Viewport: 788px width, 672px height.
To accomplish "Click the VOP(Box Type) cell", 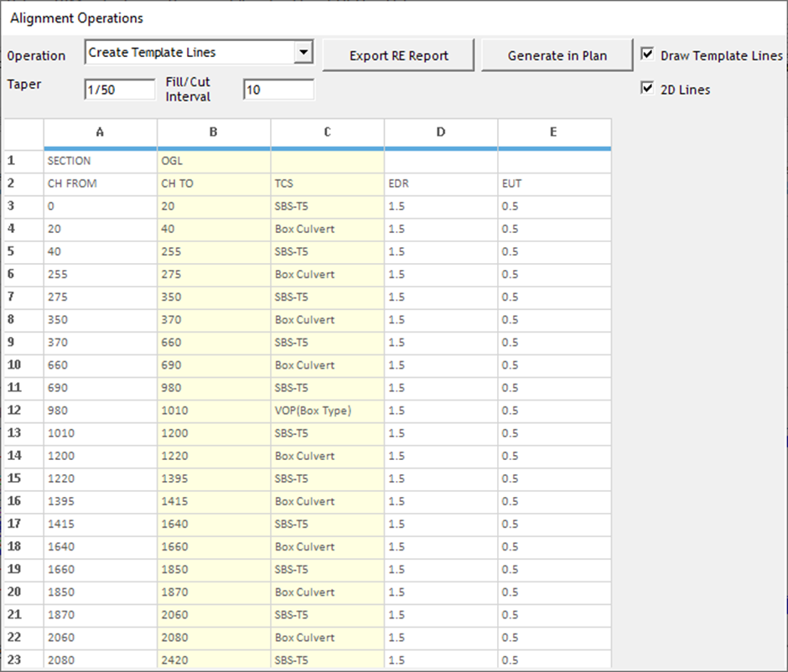I will [328, 411].
